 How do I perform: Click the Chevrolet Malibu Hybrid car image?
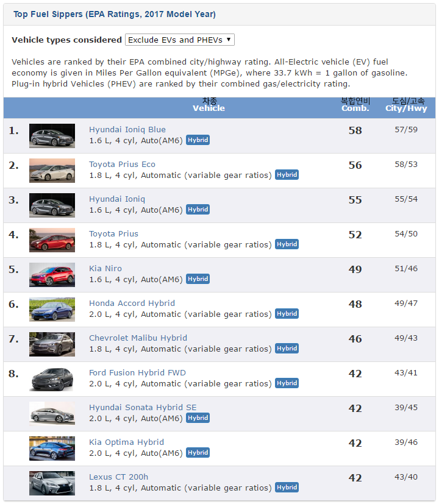tap(52, 344)
